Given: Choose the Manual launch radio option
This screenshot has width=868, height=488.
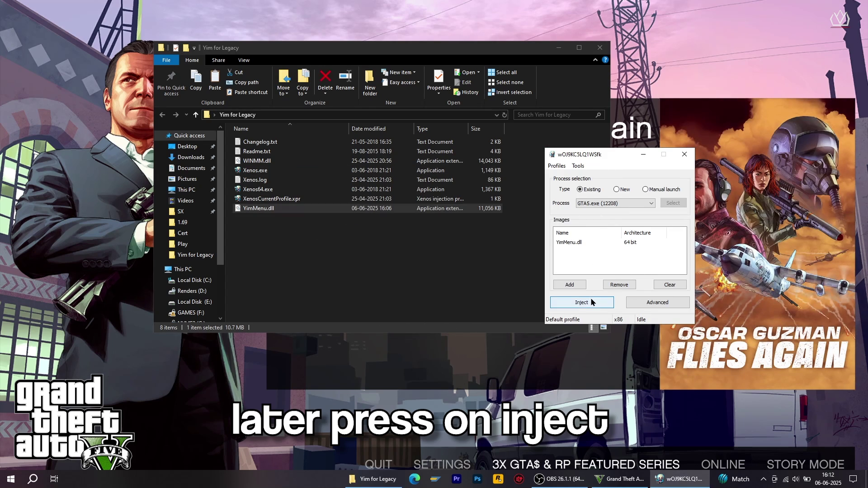Looking at the screenshot, I should tap(646, 189).
